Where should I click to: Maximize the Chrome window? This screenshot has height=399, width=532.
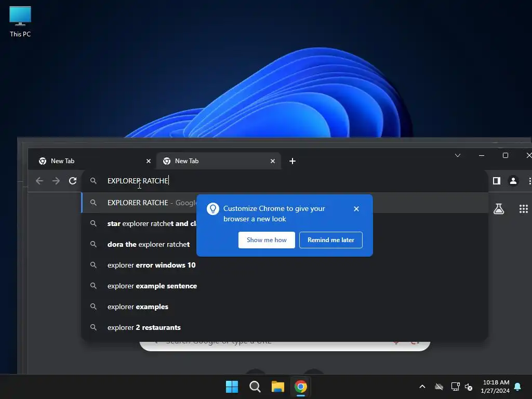(505, 155)
